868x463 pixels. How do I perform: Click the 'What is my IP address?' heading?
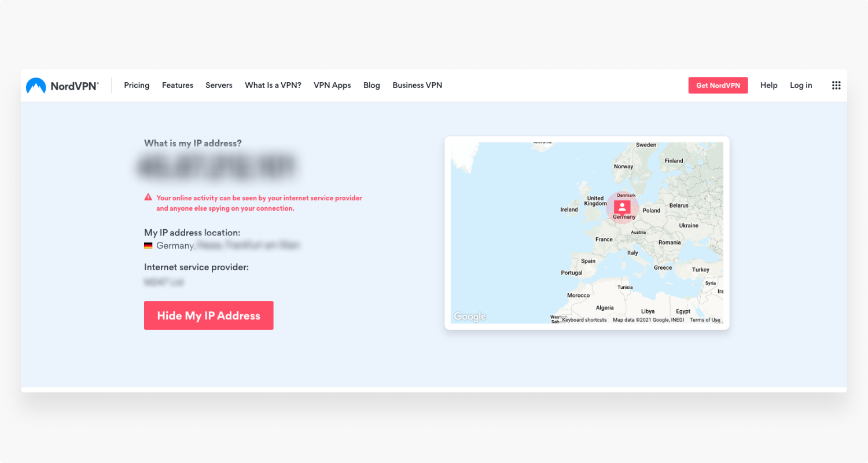(193, 143)
